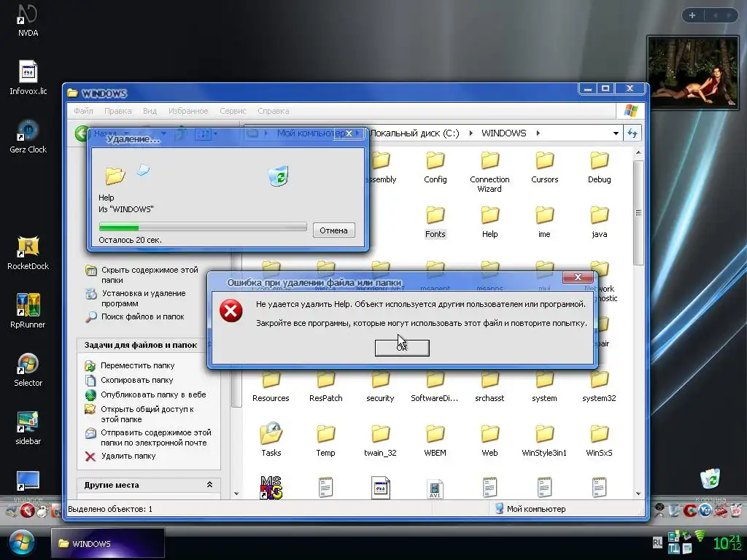Cancel the deletion with the Отмена button
Screen dimensions: 747x560
[333, 230]
